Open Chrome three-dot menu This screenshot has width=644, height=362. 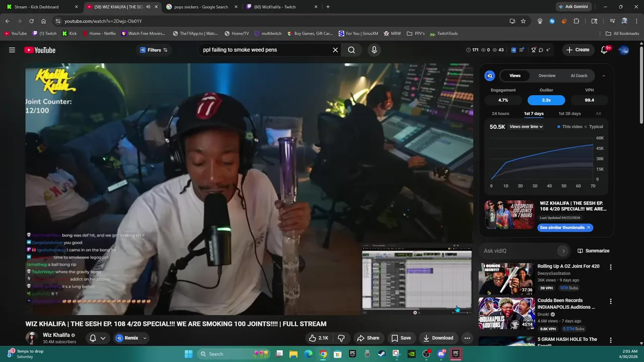click(635, 21)
